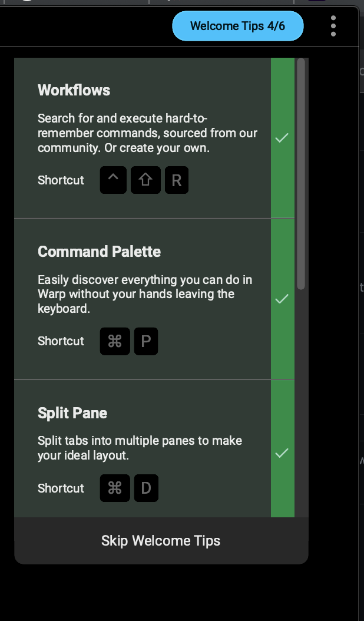This screenshot has height=621, width=364.
Task: Click the Shortcut label under Command Palette
Action: point(61,341)
